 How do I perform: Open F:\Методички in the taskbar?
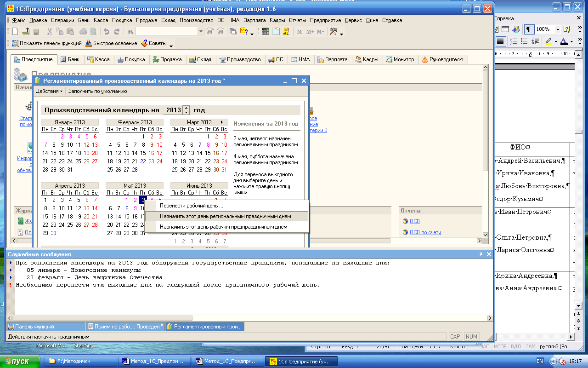[82, 361]
